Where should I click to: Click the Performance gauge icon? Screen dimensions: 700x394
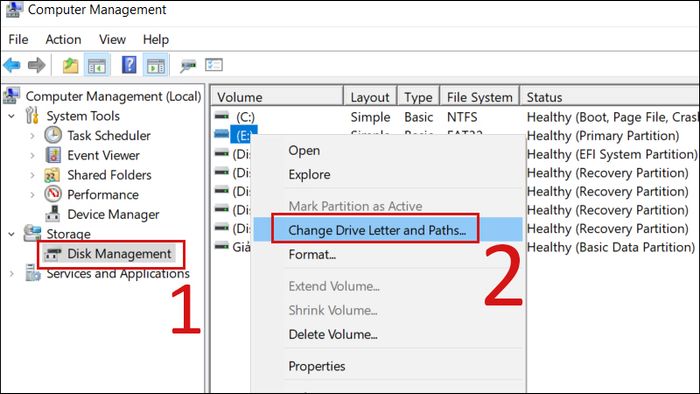[x=53, y=194]
